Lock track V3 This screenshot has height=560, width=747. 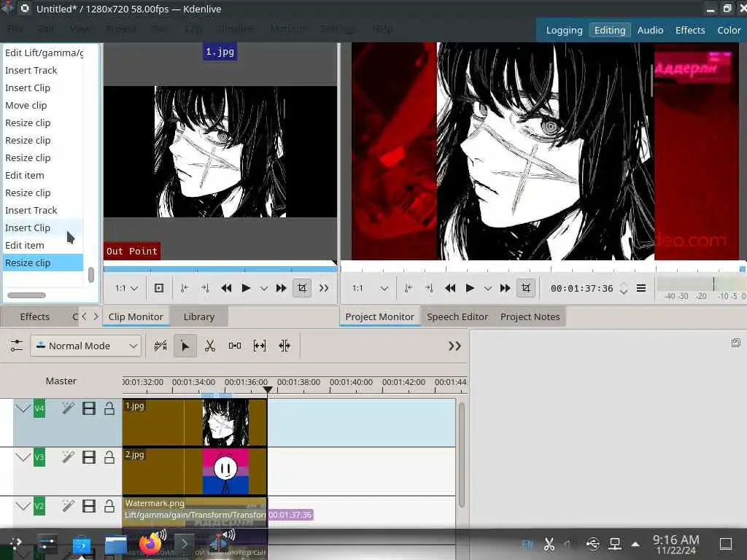(x=109, y=457)
